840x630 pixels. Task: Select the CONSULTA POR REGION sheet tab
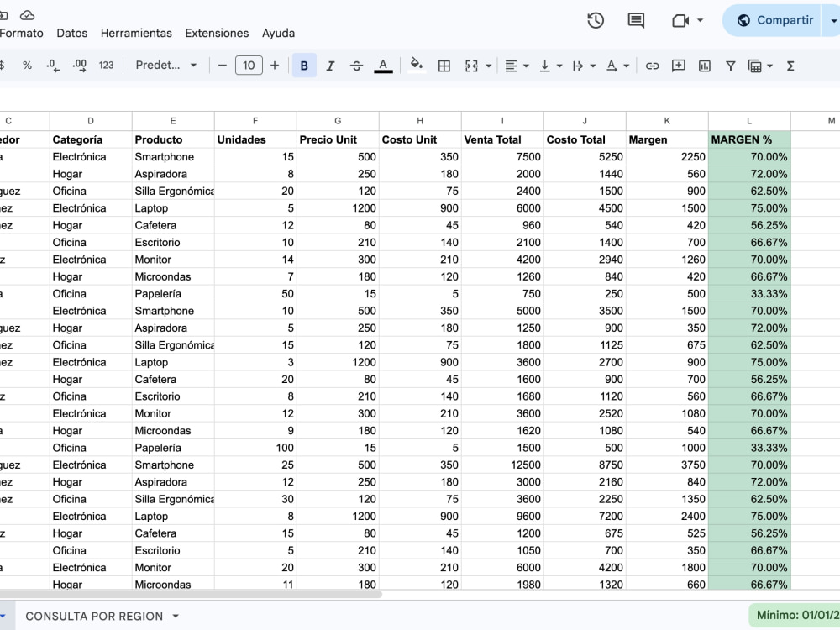coord(94,616)
